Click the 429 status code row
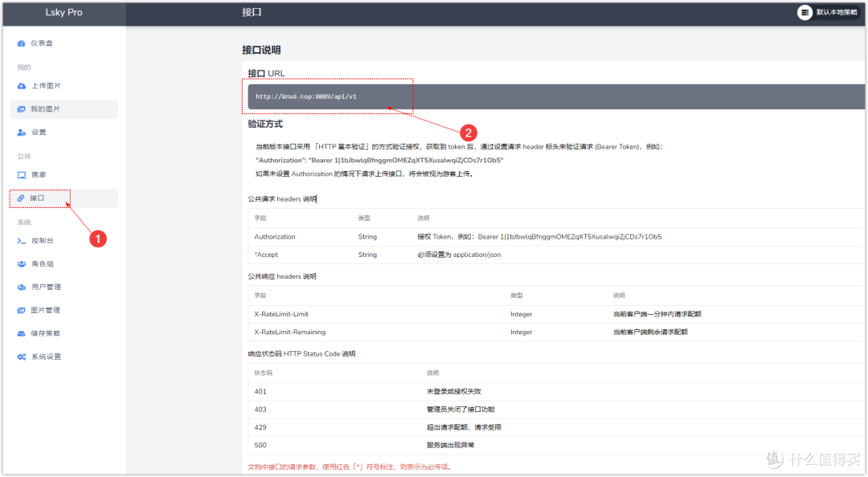This screenshot has height=477, width=868. [555, 427]
